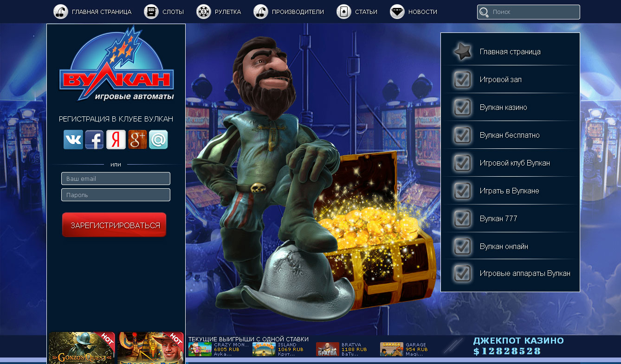Open the Island winnings thumbnail
The width and height of the screenshot is (621, 364).
tap(264, 349)
